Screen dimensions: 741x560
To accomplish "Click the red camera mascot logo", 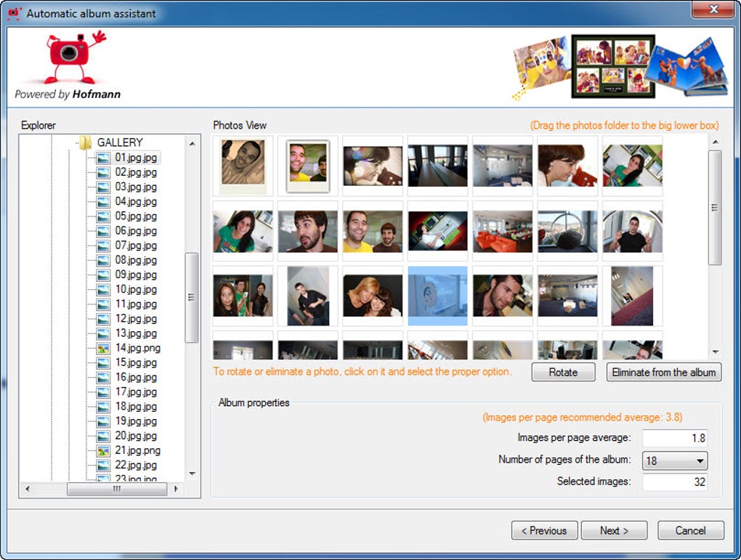I will (74, 57).
